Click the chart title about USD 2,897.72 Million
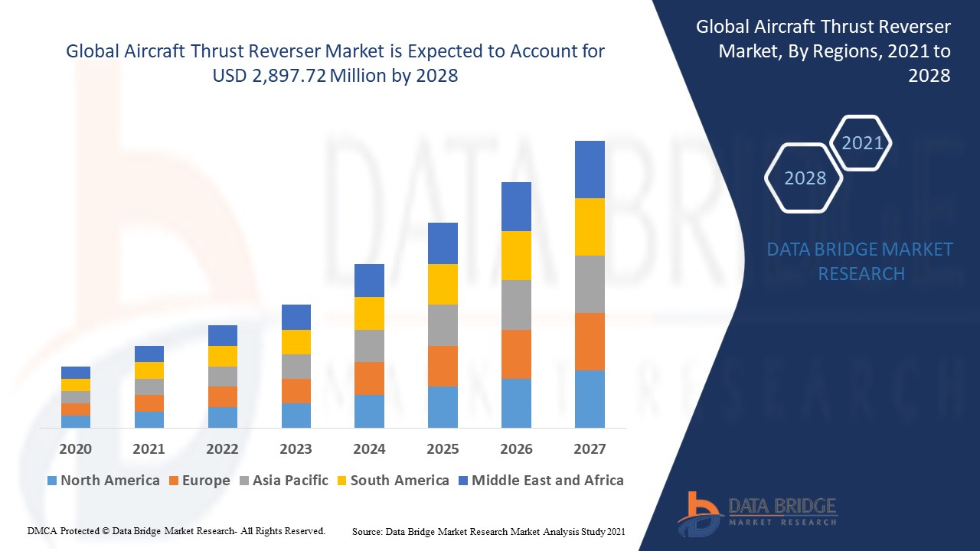This screenshot has width=980, height=551. (335, 63)
